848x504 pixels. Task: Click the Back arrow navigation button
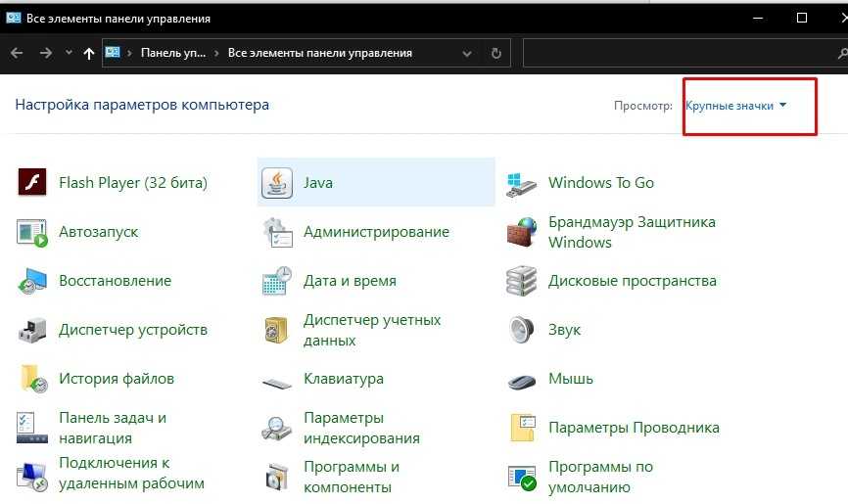point(17,53)
